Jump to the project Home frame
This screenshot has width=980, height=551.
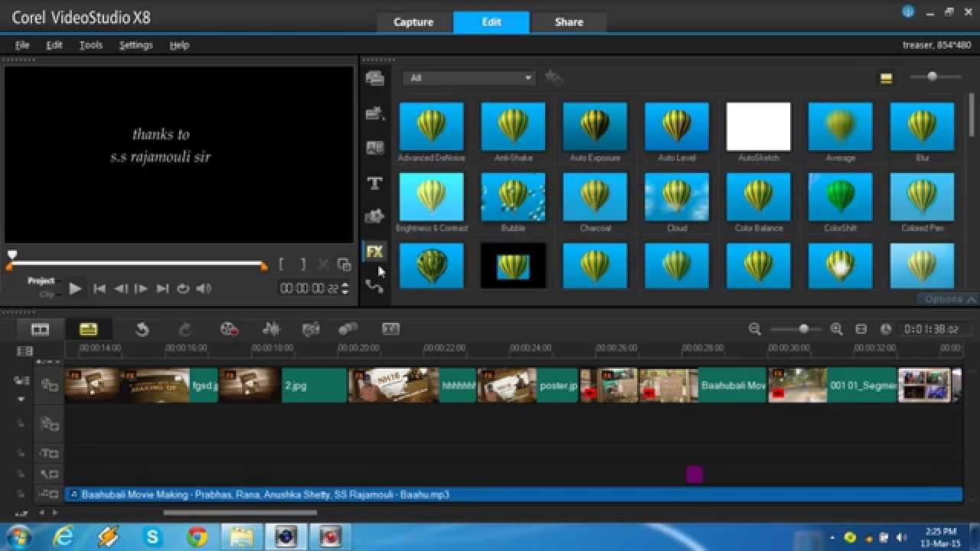click(x=100, y=289)
